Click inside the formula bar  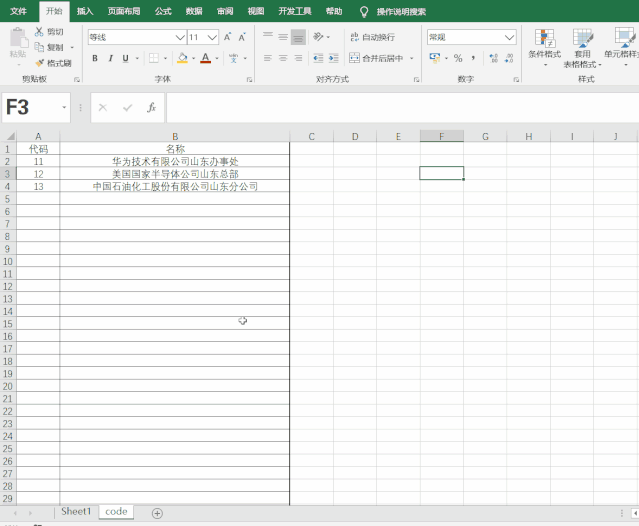(403, 108)
